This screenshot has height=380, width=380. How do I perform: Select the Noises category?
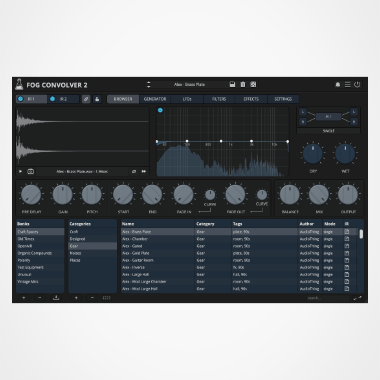[x=92, y=253]
